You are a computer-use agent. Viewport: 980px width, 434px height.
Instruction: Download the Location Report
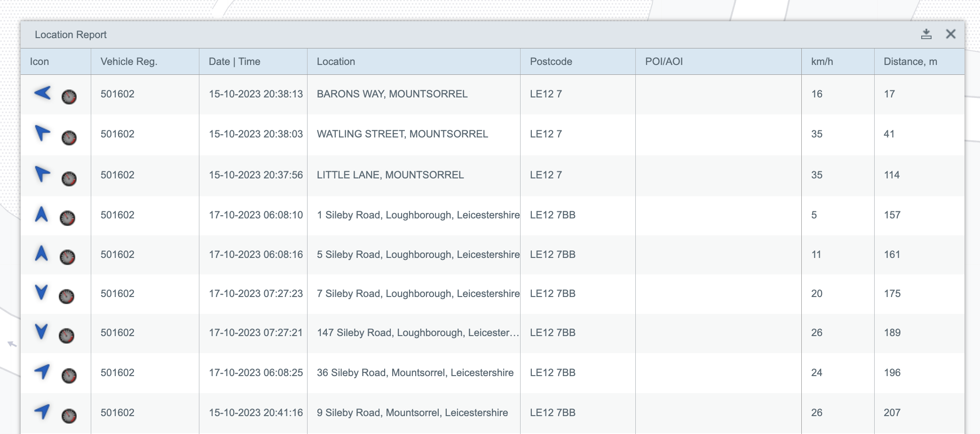click(926, 34)
